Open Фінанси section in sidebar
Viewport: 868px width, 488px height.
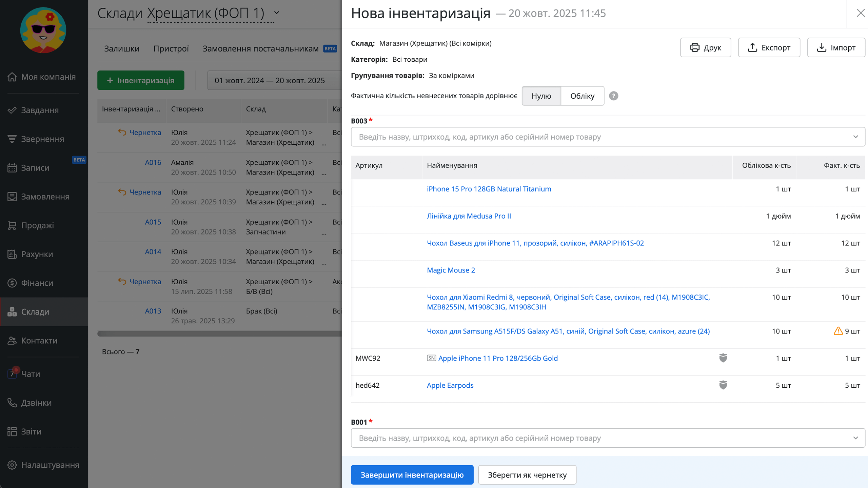click(x=37, y=283)
